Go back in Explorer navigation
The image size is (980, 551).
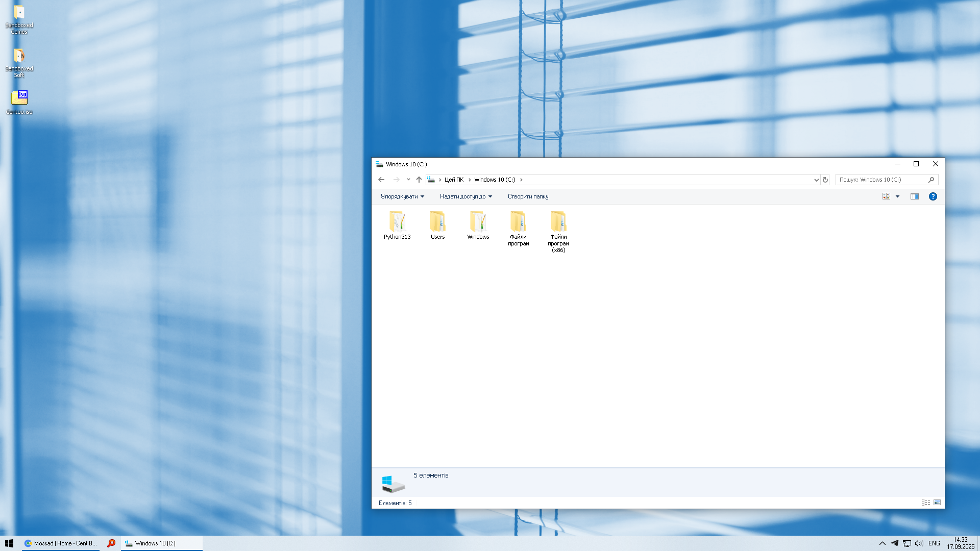point(381,180)
